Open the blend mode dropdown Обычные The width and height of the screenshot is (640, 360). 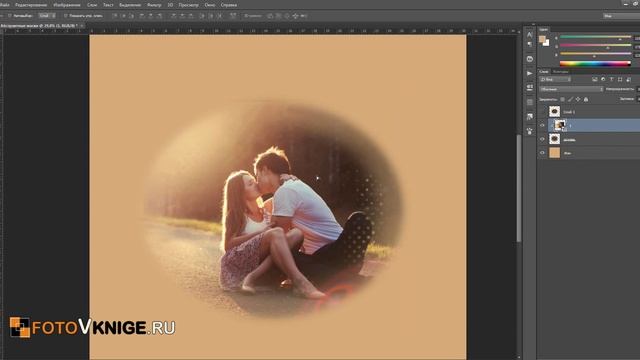tap(571, 89)
